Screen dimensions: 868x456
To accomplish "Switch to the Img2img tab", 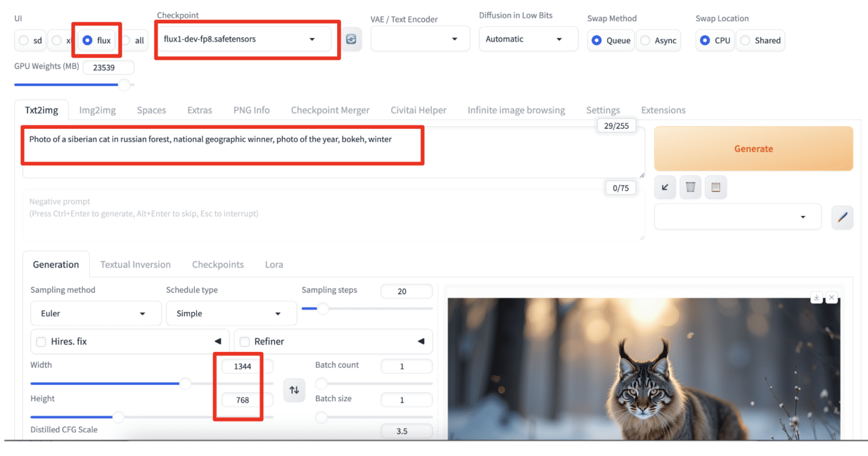I will click(x=97, y=110).
